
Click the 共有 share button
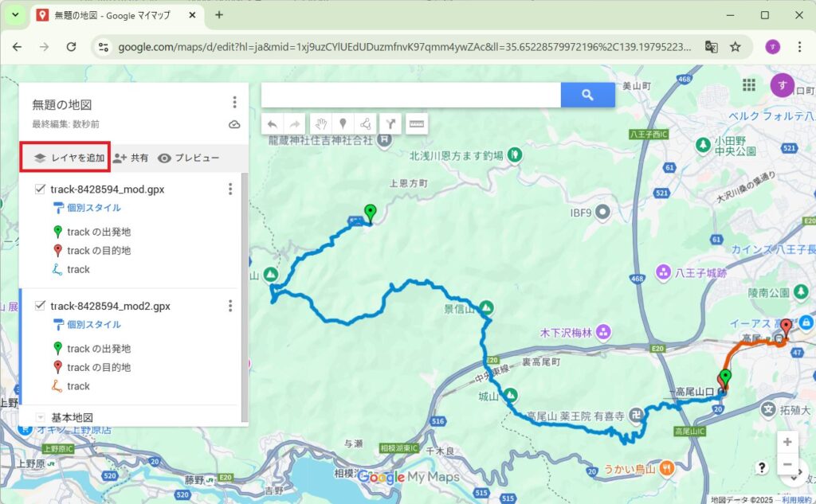coord(131,158)
